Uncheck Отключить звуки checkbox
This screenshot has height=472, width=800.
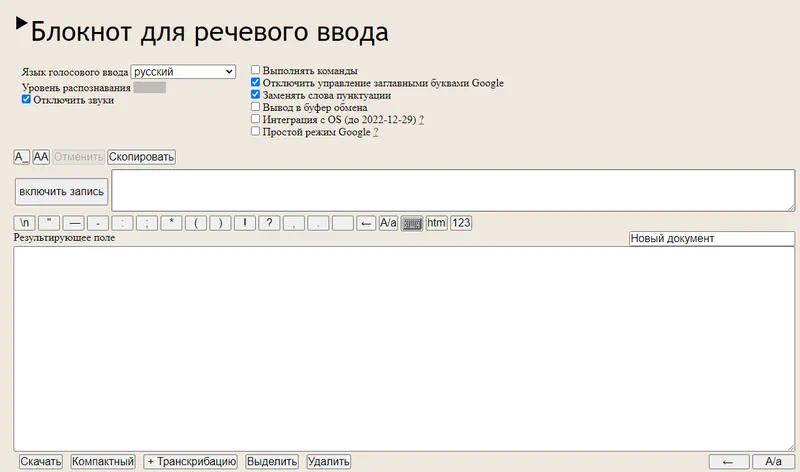pyautogui.click(x=26, y=100)
